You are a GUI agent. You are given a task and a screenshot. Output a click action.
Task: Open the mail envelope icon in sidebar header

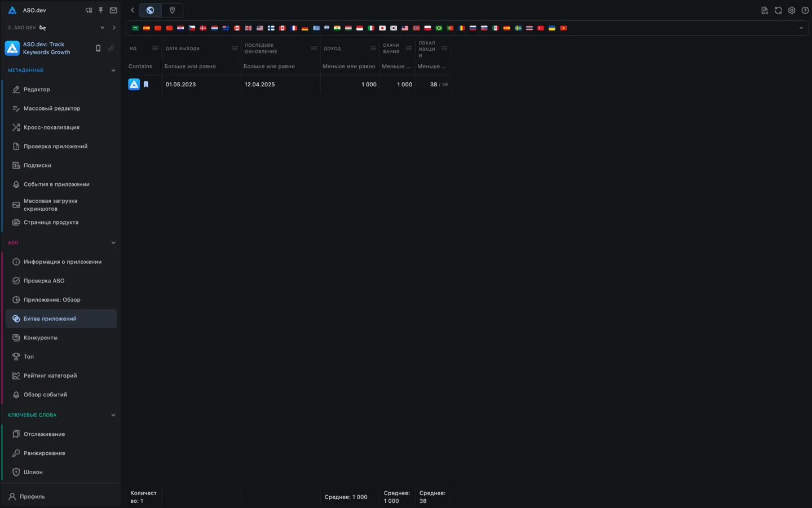113,10
